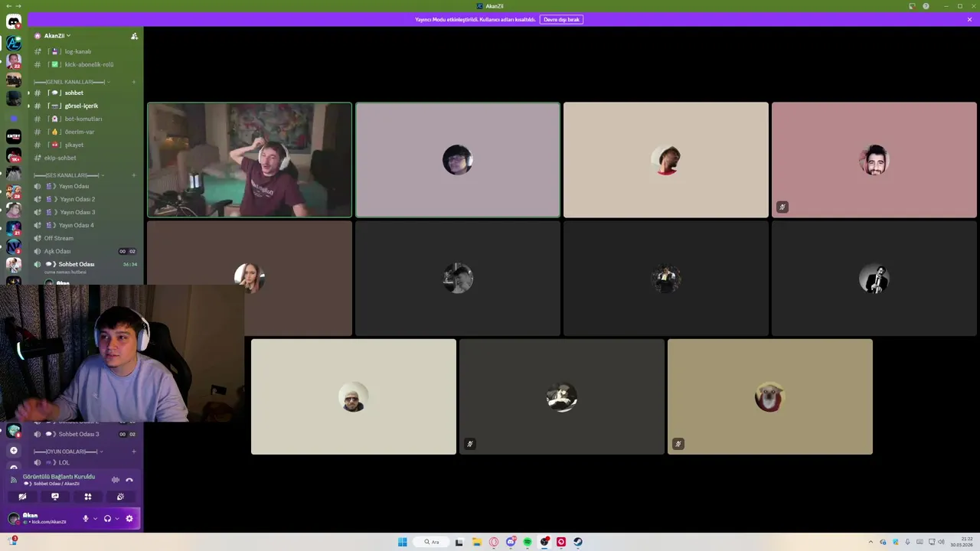Join the Yayın Odası 3 voice channel
Screen dimensions: 980x551
click(x=84, y=212)
